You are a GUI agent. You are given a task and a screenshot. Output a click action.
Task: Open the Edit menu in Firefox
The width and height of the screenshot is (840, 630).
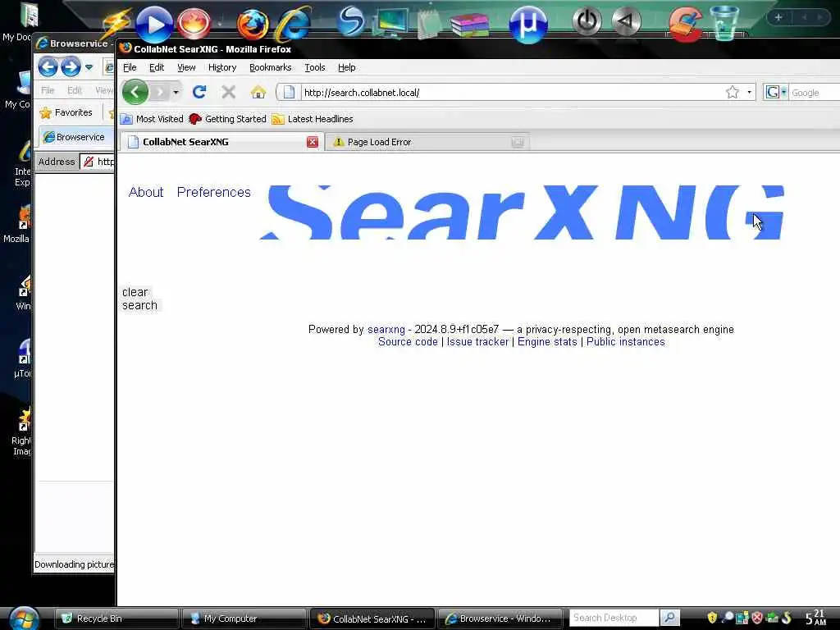point(157,67)
